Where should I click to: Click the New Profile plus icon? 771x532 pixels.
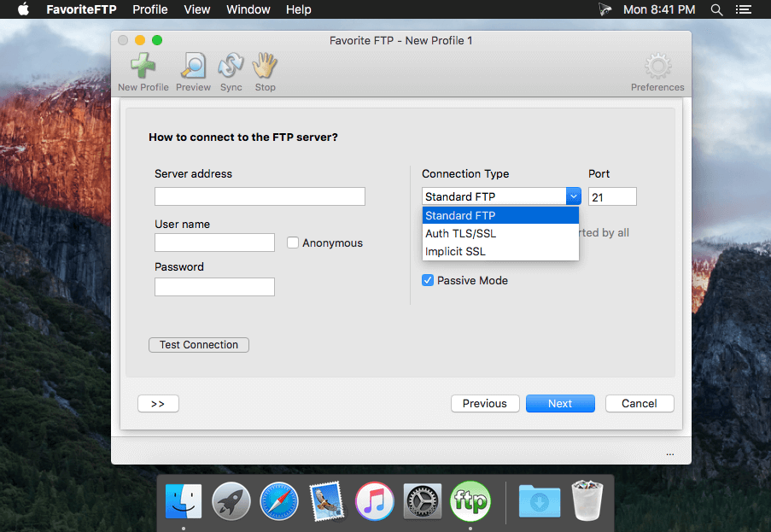(x=143, y=66)
